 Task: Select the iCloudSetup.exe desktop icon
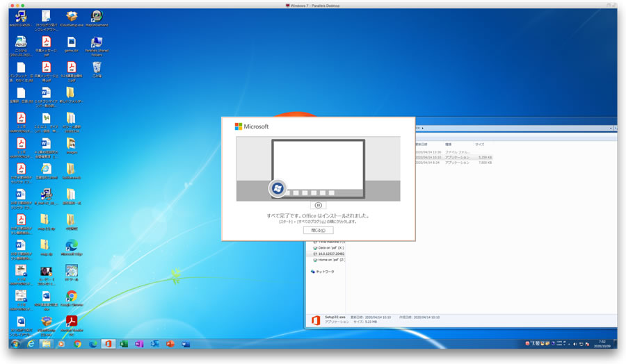click(x=71, y=17)
